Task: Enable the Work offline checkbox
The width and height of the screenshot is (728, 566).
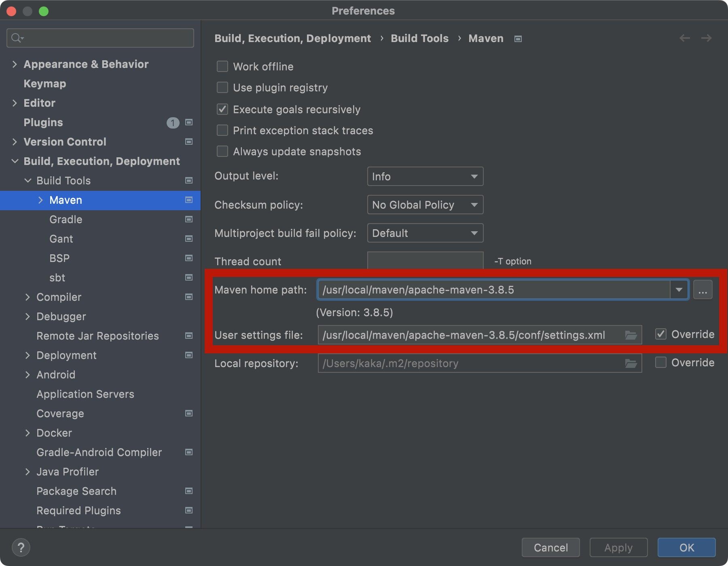Action: pyautogui.click(x=222, y=66)
